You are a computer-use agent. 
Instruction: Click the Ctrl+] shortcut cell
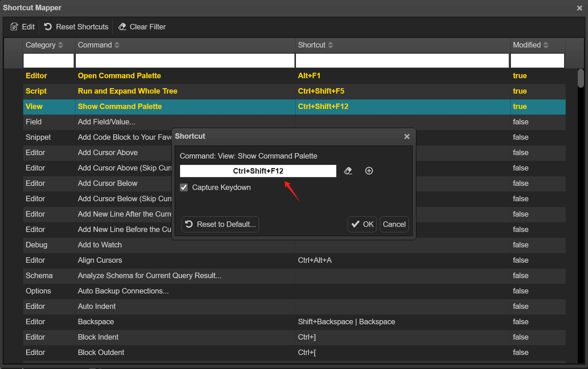tap(403, 337)
